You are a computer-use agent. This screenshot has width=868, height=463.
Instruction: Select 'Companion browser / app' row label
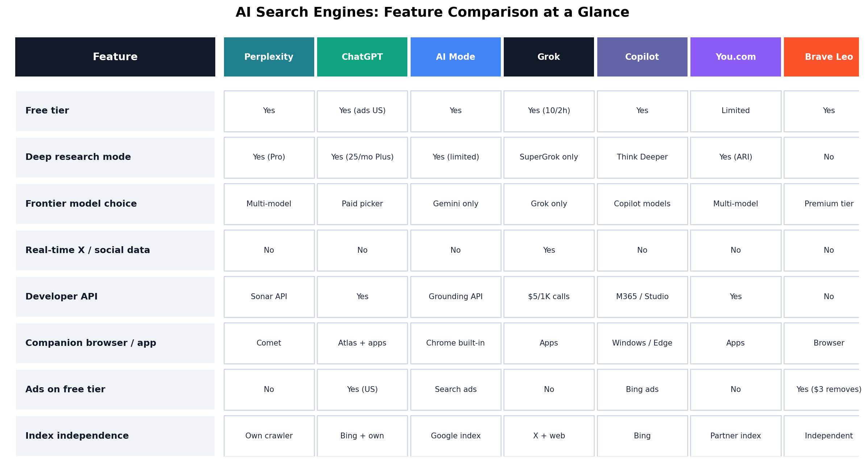[115, 343]
